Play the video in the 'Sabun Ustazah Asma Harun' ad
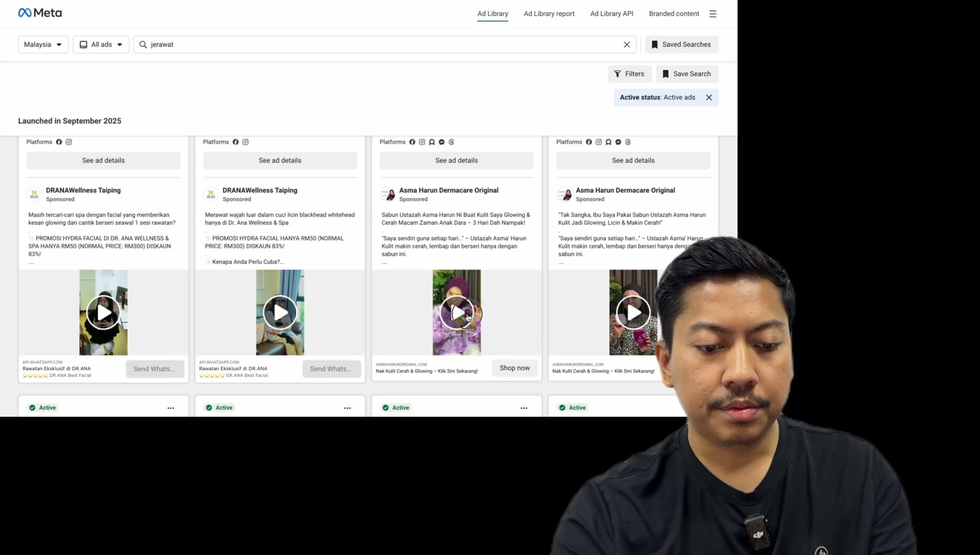This screenshot has width=980, height=555. pos(457,312)
